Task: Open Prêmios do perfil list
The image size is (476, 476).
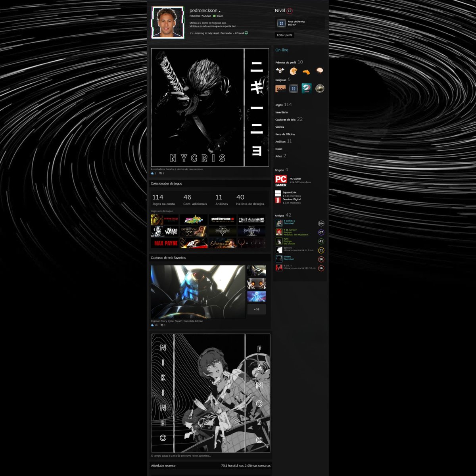Action: [x=289, y=62]
